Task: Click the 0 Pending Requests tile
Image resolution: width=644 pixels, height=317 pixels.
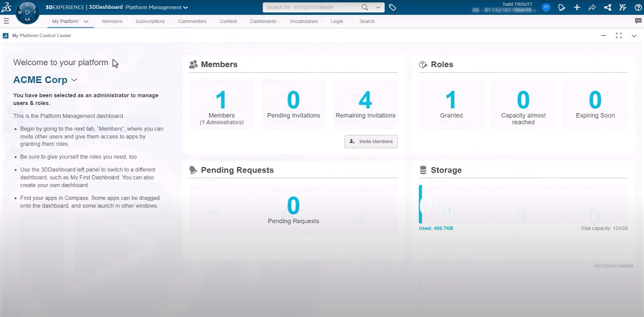Action: (x=293, y=210)
